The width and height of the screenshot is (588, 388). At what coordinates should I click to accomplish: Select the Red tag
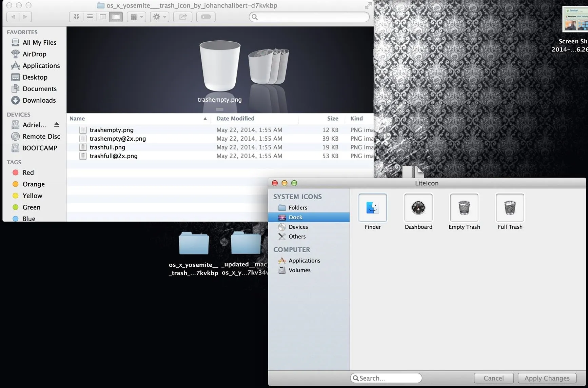[x=23, y=172]
